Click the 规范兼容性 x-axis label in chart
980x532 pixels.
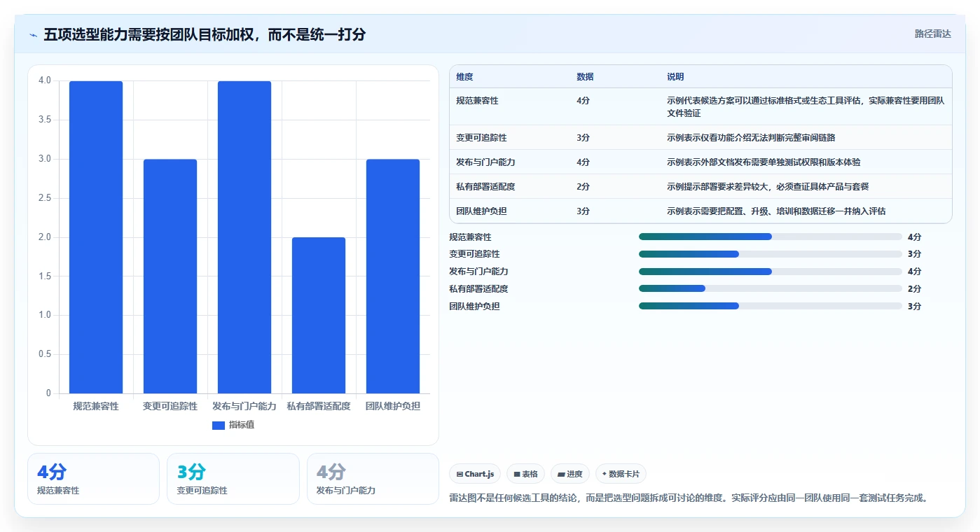point(96,406)
